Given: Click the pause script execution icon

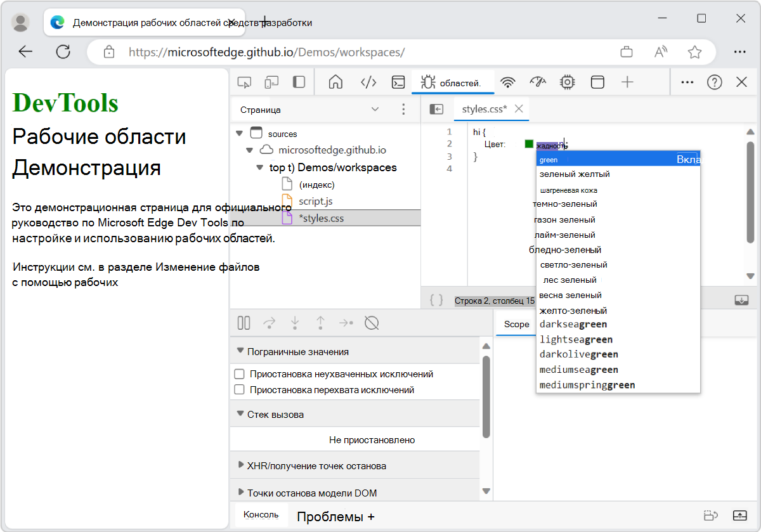Looking at the screenshot, I should (x=244, y=323).
